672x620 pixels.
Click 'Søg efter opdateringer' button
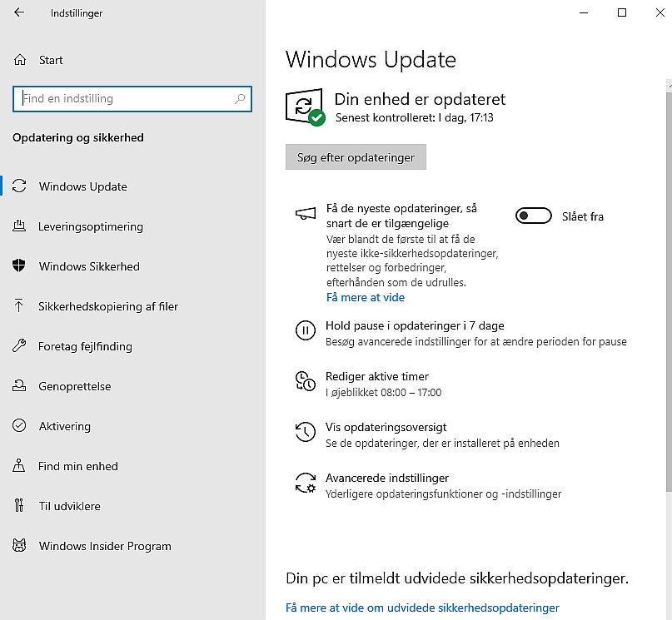pyautogui.click(x=356, y=157)
